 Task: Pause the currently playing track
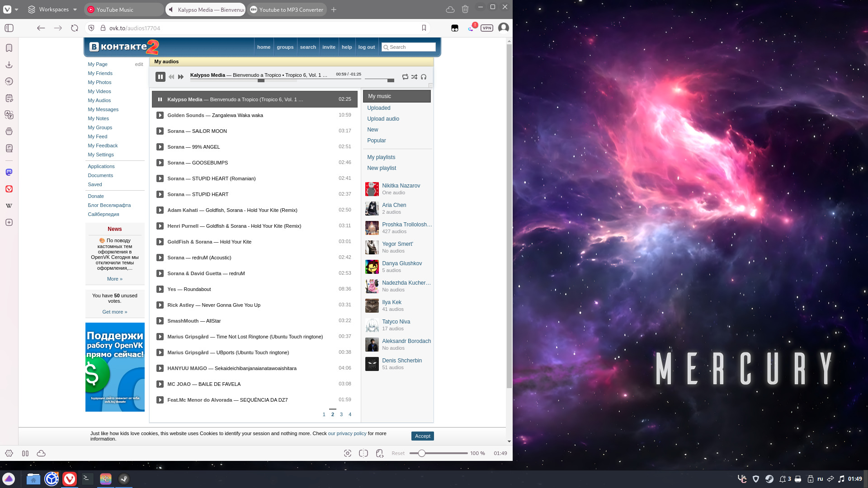(160, 77)
